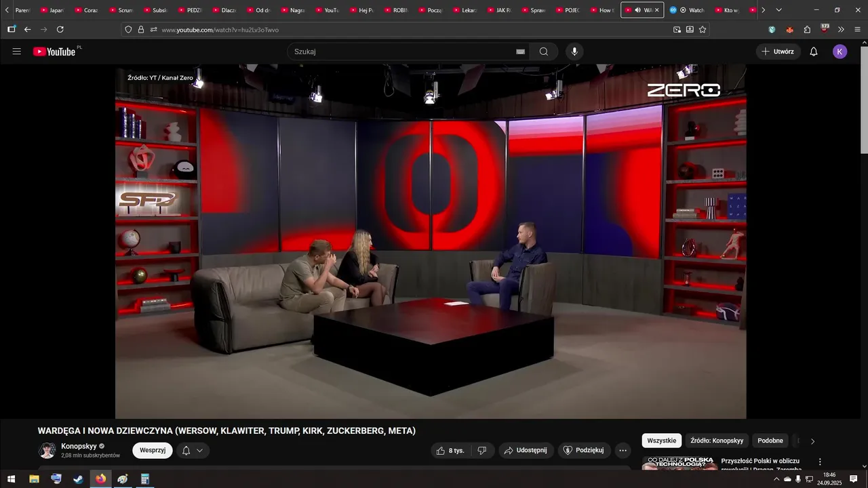This screenshot has height=488, width=868.
Task: Dislike the video with thumbs down
Action: tap(482, 450)
